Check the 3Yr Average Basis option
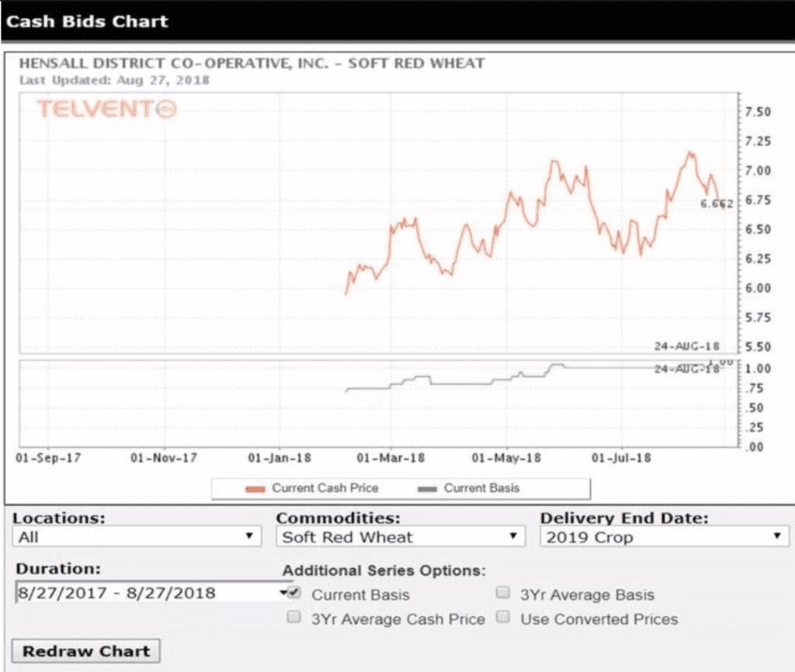 (503, 593)
